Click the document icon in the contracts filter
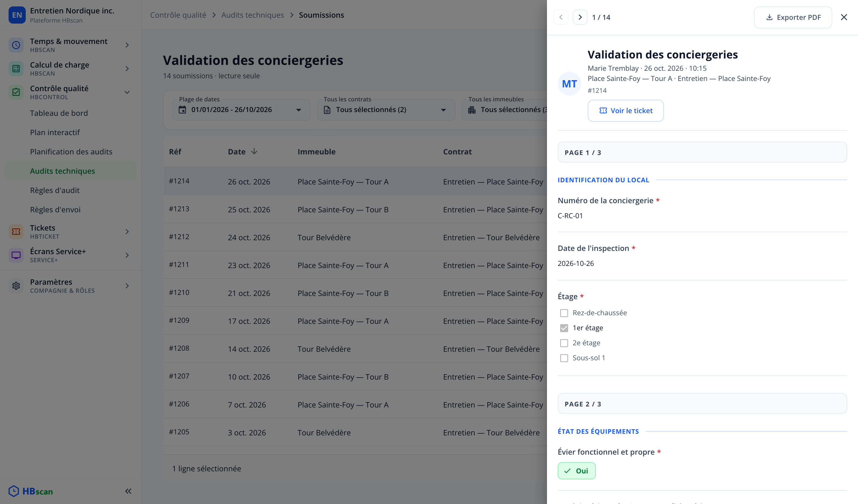Image resolution: width=858 pixels, height=504 pixels. pyautogui.click(x=327, y=110)
